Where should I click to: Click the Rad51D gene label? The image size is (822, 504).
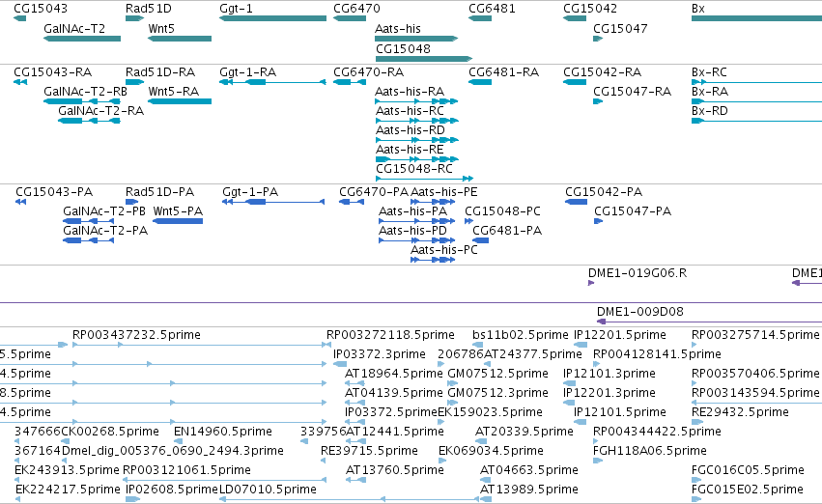pyautogui.click(x=149, y=9)
